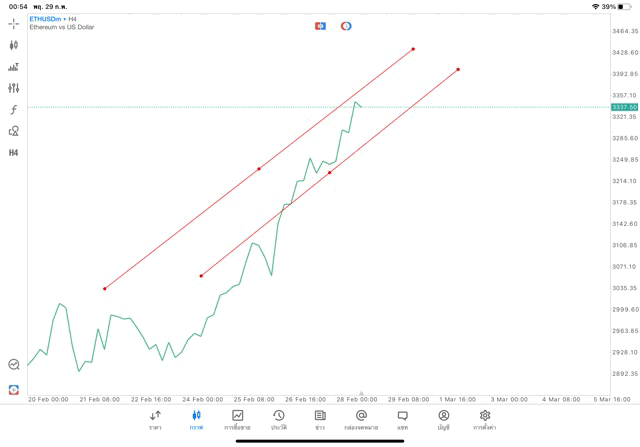Tap the 3337.50 current price label

(x=624, y=107)
